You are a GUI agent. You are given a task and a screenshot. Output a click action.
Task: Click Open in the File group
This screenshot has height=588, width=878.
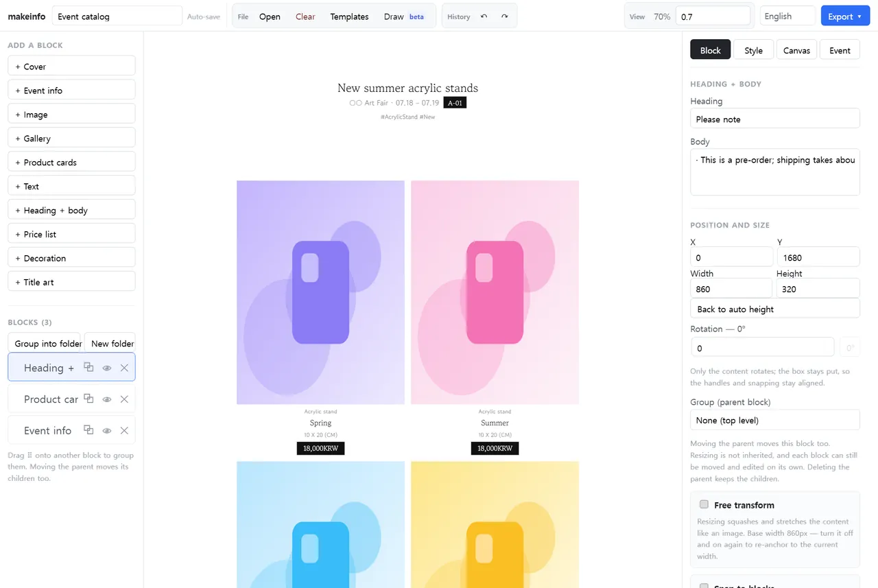pyautogui.click(x=270, y=16)
